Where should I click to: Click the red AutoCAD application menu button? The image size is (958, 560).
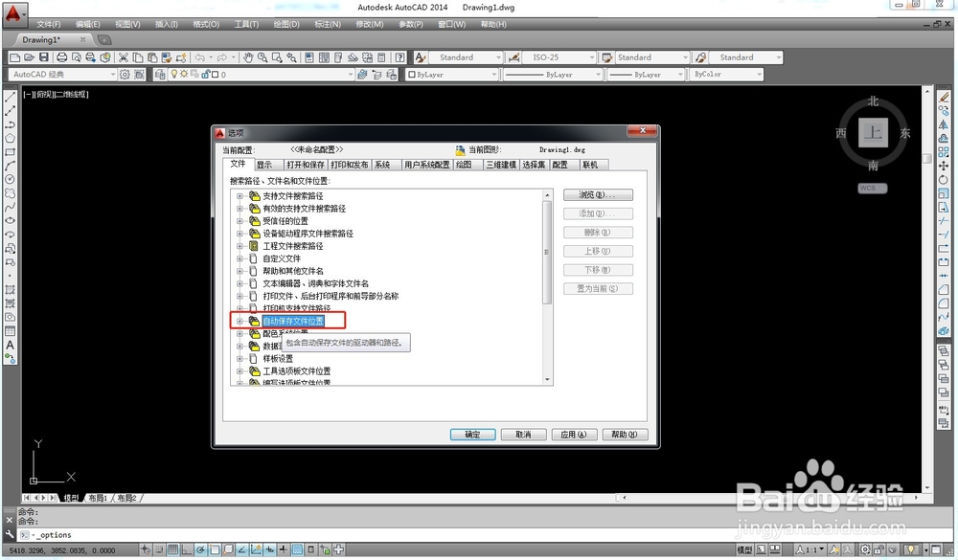click(x=14, y=13)
